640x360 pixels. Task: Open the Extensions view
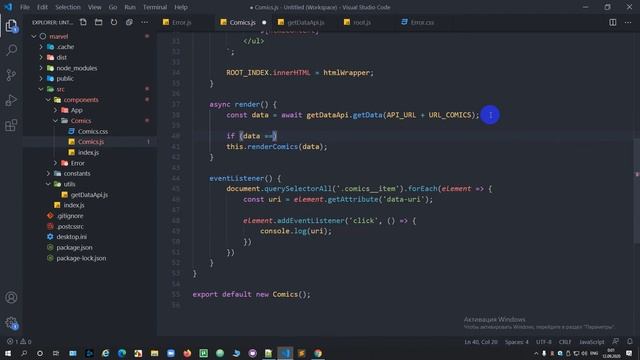(x=11, y=125)
